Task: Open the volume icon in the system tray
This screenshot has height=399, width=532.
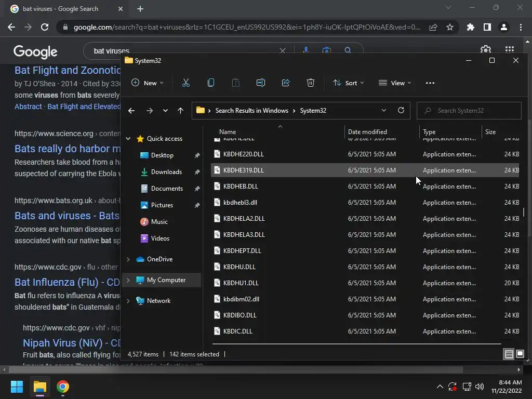Action: coord(480,387)
